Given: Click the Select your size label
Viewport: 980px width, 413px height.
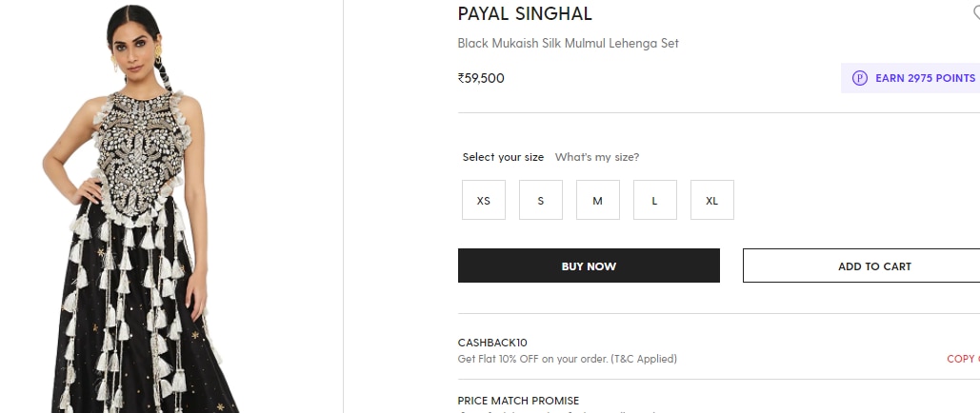Looking at the screenshot, I should (x=503, y=157).
